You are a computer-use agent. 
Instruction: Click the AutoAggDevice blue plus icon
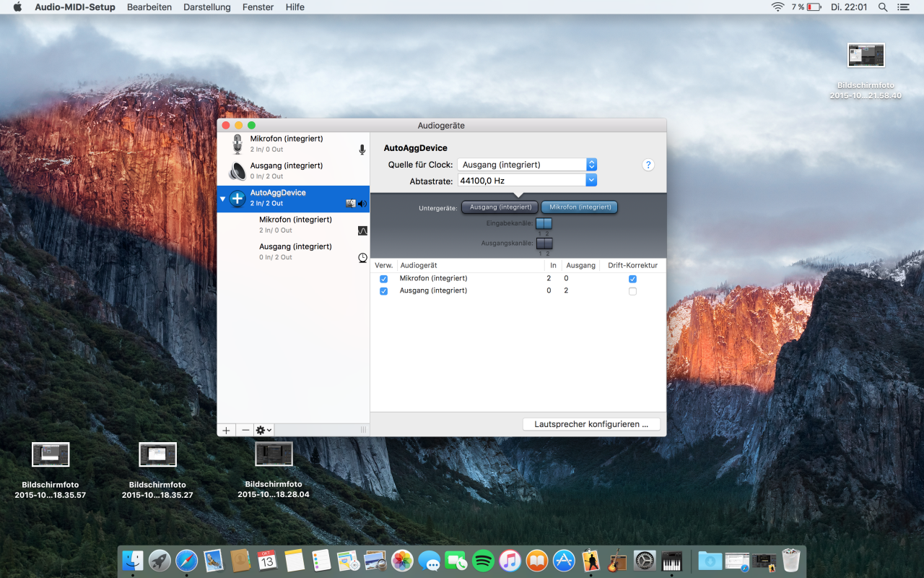point(237,199)
